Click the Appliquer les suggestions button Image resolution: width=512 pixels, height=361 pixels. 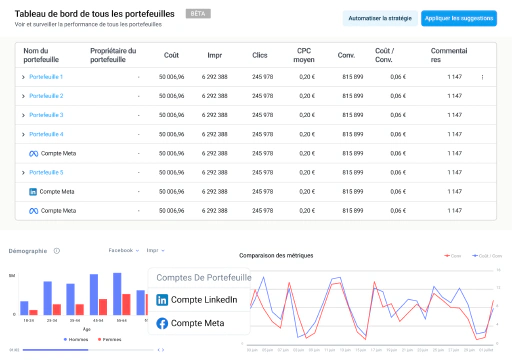point(459,18)
